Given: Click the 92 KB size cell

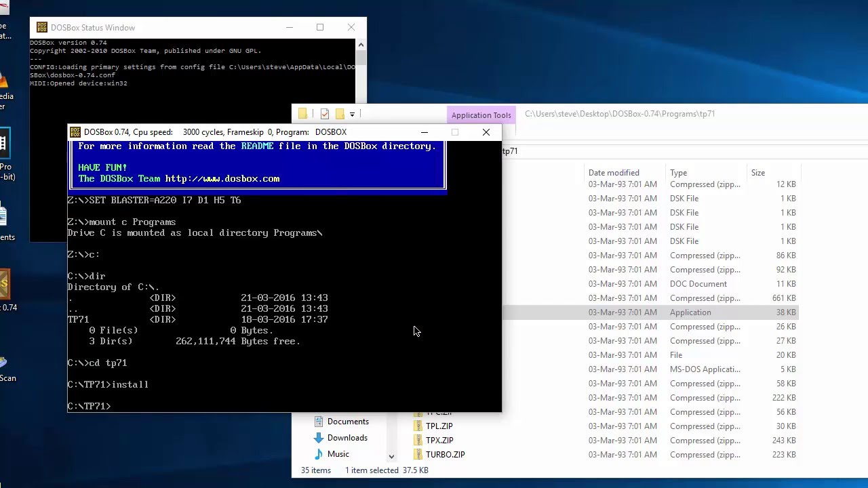Looking at the screenshot, I should point(786,270).
